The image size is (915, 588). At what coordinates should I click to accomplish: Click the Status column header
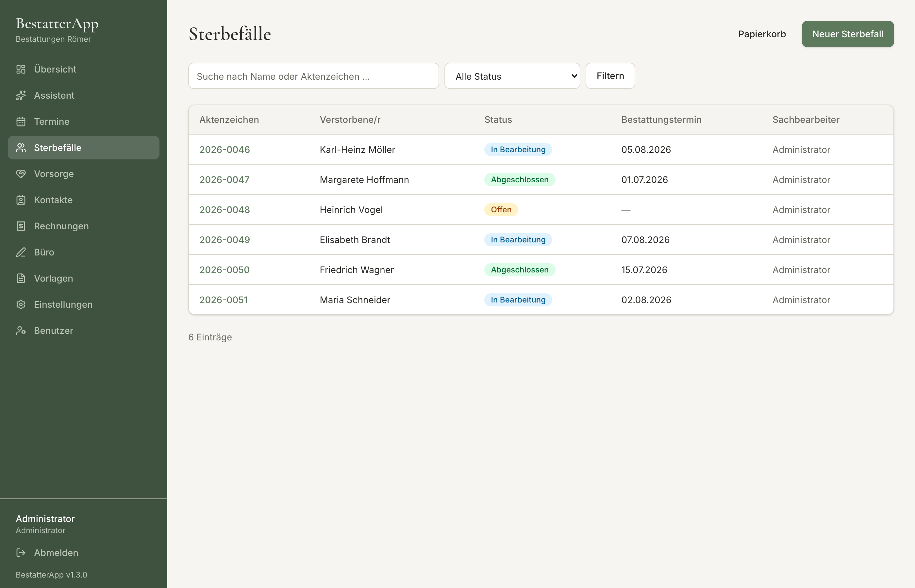tap(498, 120)
